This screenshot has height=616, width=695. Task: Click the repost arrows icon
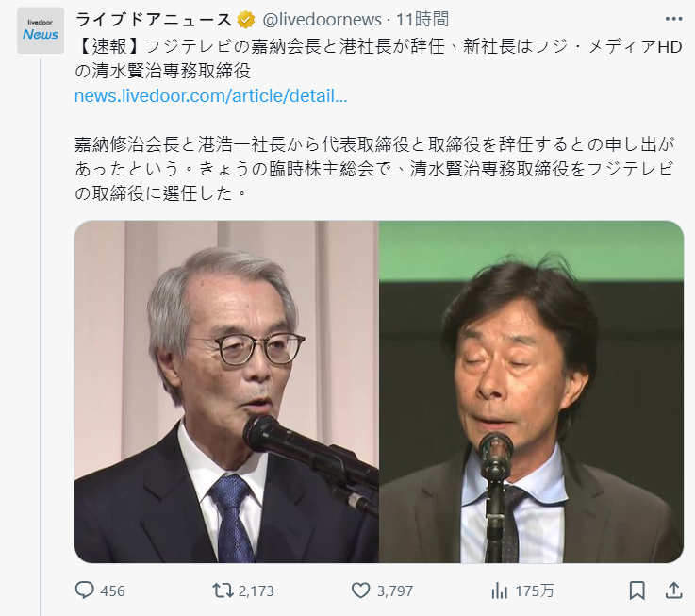click(223, 591)
